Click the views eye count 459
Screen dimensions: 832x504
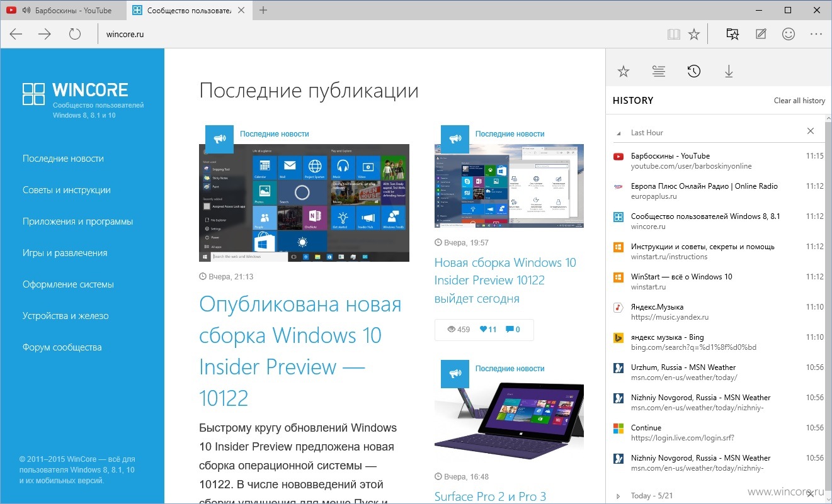(x=459, y=329)
